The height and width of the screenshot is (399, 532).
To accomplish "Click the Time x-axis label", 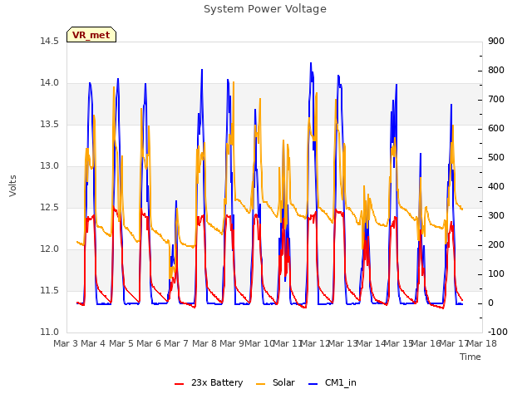I will tap(470, 357).
